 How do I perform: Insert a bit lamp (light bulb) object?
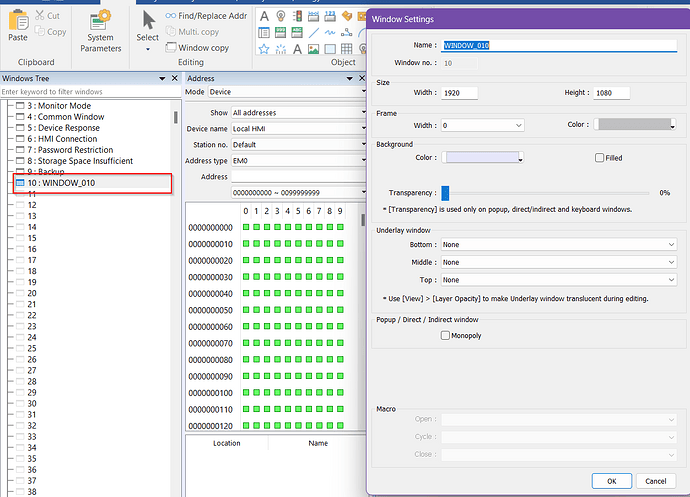(x=280, y=16)
